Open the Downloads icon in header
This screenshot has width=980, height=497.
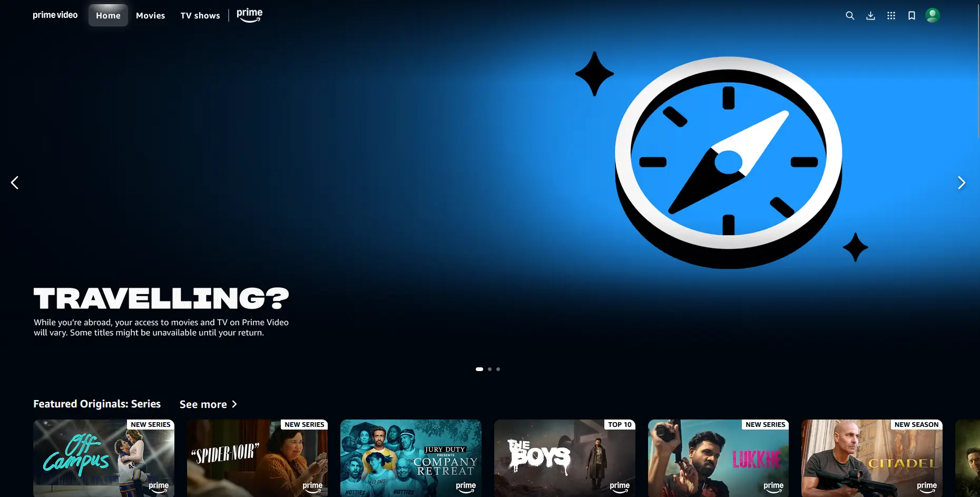[x=870, y=16]
